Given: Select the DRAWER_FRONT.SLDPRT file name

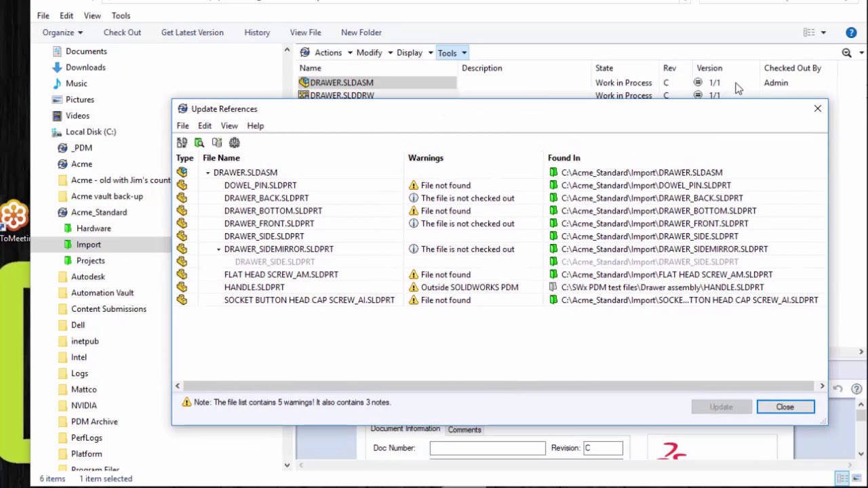Looking at the screenshot, I should [x=269, y=224].
